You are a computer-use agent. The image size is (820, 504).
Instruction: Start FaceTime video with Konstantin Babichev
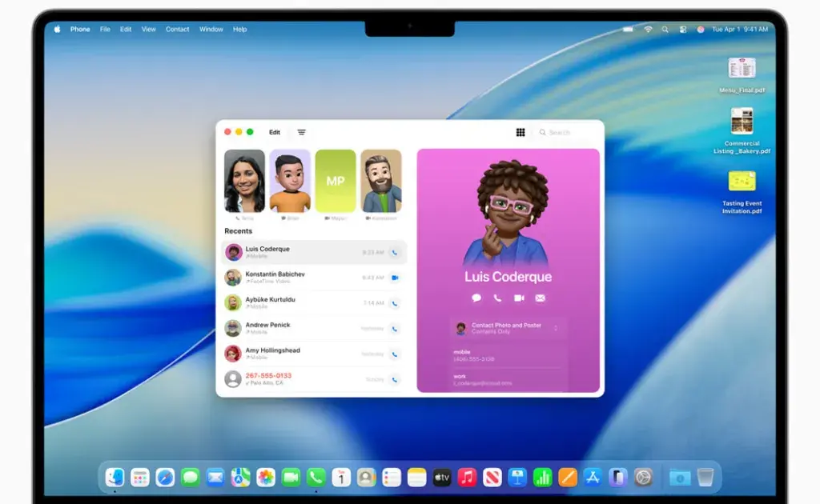click(x=395, y=278)
